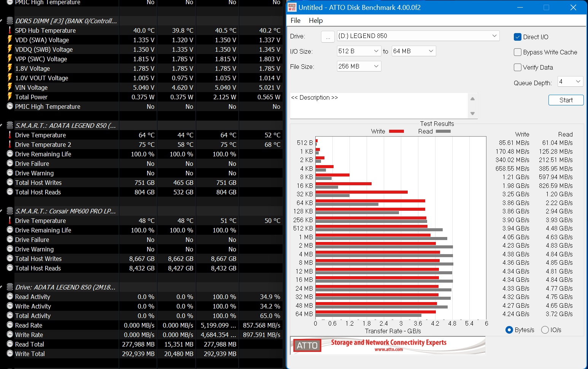Collapse the S.M.A.R.T. ADATA LEGEND 850 group
This screenshot has width=588, height=369.
coord(2,126)
